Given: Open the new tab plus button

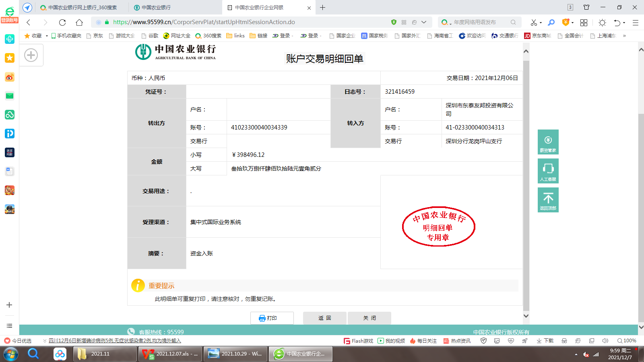Looking at the screenshot, I should (322, 7).
